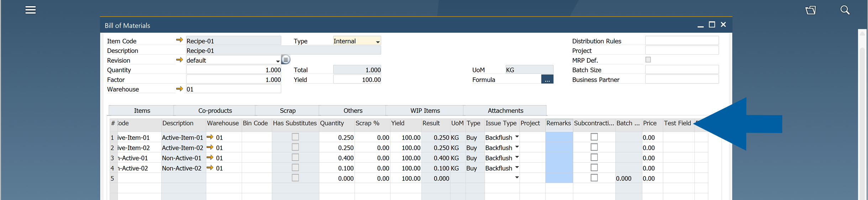868x200 pixels.
Task: Toggle Subcontracting for Active-Item-02 row
Action: point(594,147)
